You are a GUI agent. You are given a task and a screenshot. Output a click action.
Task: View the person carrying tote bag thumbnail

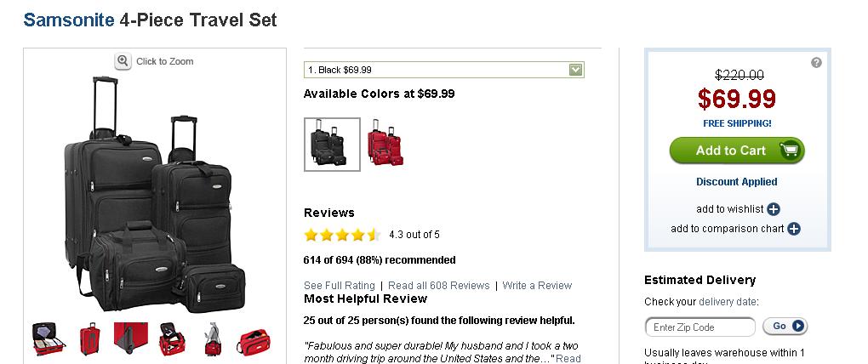click(x=213, y=340)
